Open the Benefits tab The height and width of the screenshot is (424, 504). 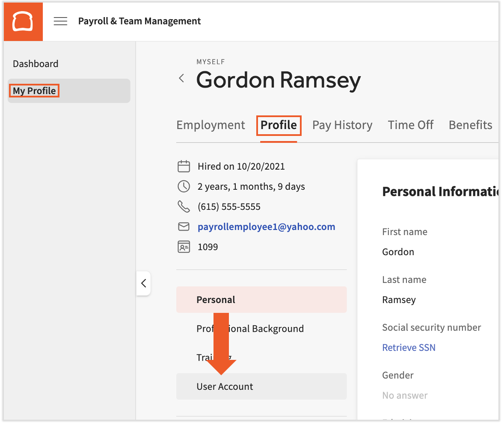click(470, 125)
